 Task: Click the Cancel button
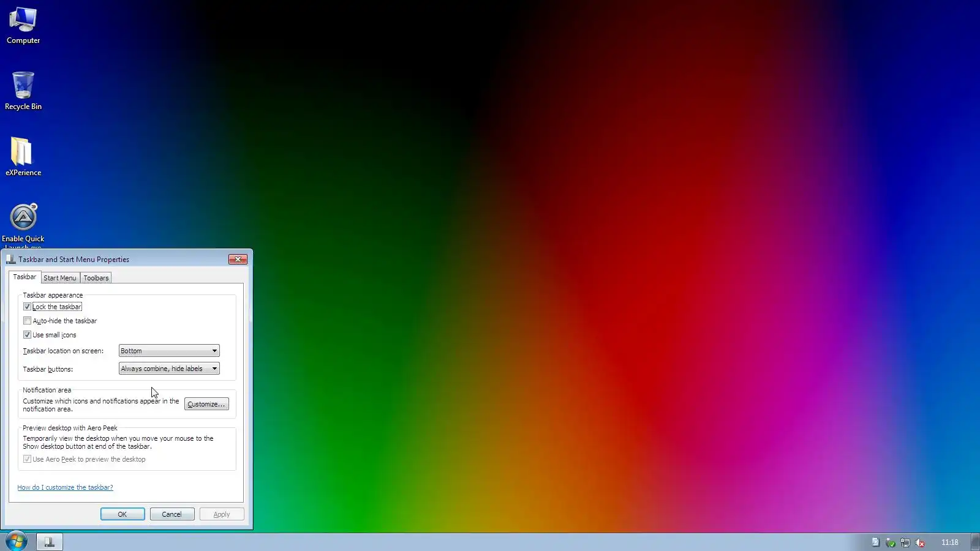(172, 514)
